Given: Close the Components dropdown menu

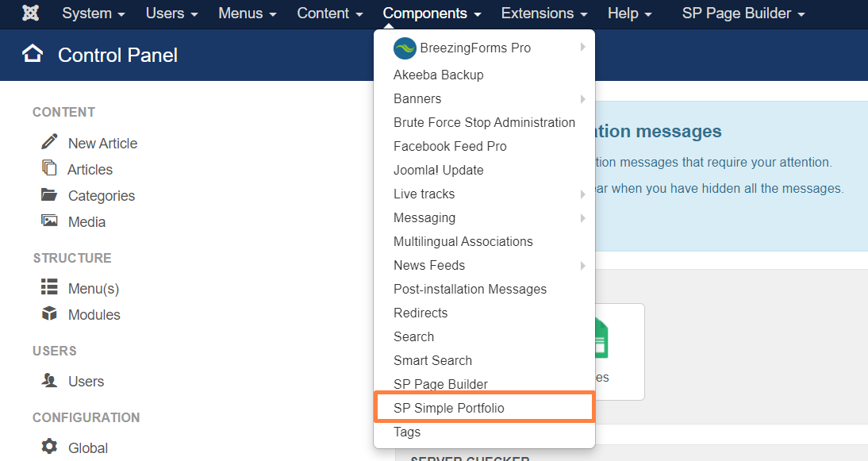Looking at the screenshot, I should (432, 13).
